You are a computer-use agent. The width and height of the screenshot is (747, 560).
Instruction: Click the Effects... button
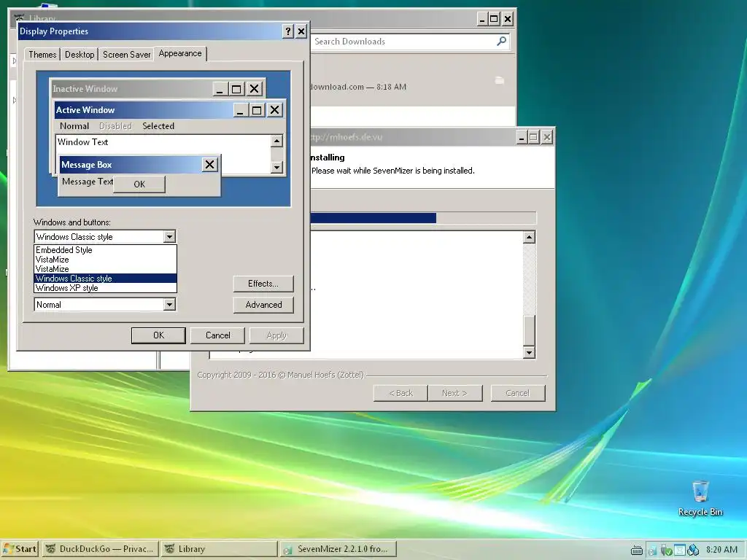click(263, 284)
